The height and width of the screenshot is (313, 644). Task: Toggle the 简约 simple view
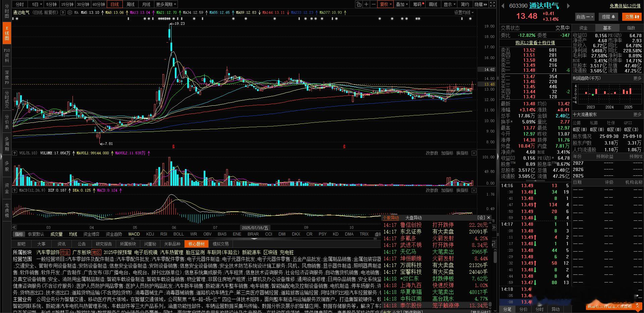coord(465,4)
